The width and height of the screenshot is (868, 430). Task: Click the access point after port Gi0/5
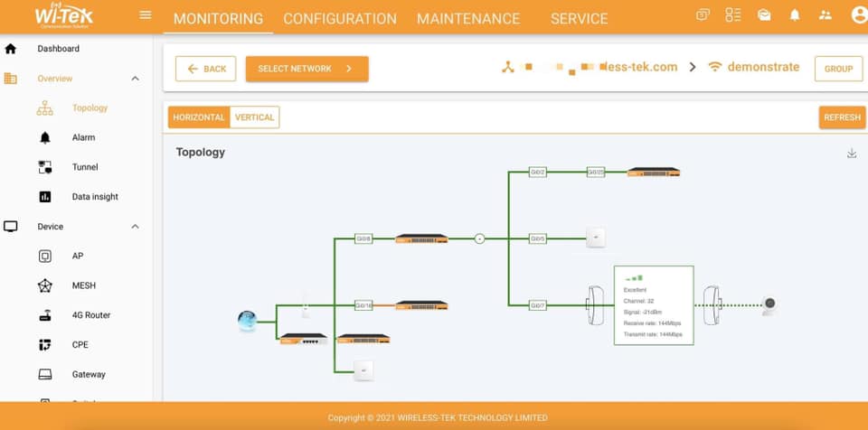click(596, 238)
